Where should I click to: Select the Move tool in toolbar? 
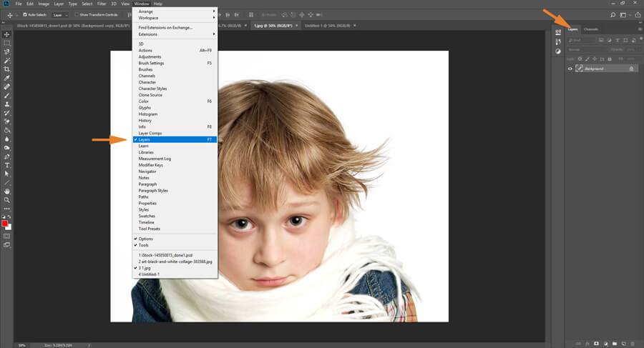pyautogui.click(x=7, y=34)
